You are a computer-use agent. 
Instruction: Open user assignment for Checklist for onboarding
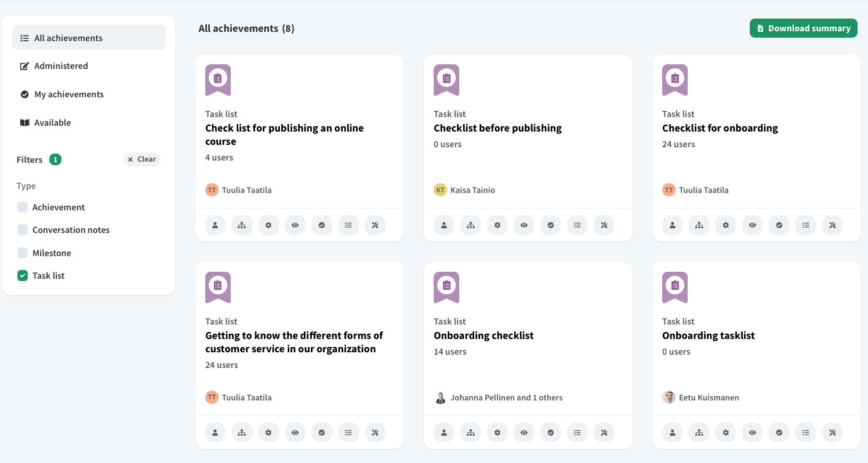click(672, 225)
